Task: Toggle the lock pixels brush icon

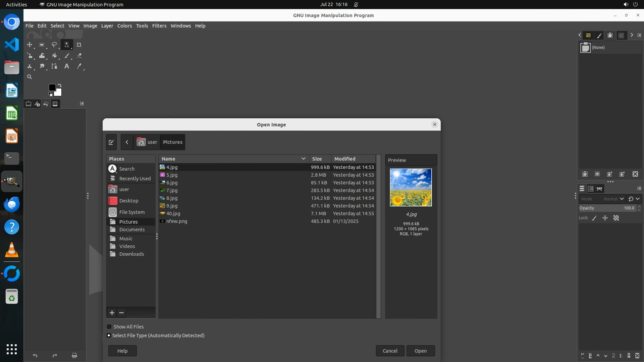Action: [x=594, y=218]
